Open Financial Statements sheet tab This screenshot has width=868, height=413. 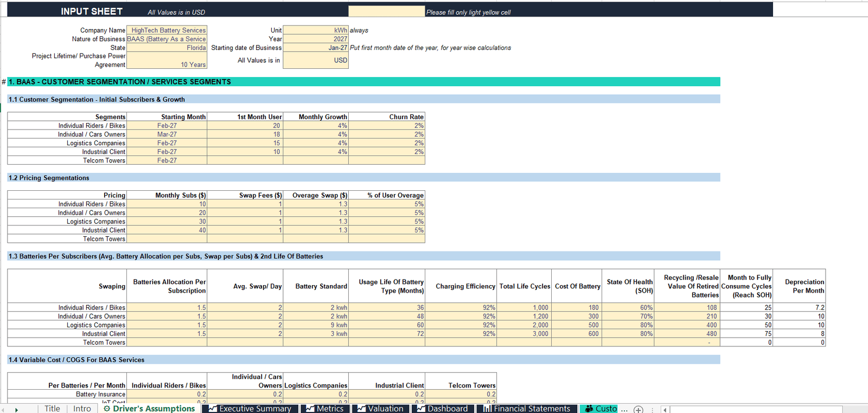527,409
